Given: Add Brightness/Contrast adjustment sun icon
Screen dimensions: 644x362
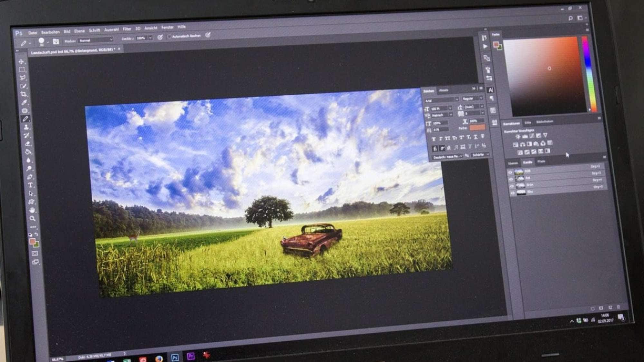Looking at the screenshot, I should coord(518,136).
